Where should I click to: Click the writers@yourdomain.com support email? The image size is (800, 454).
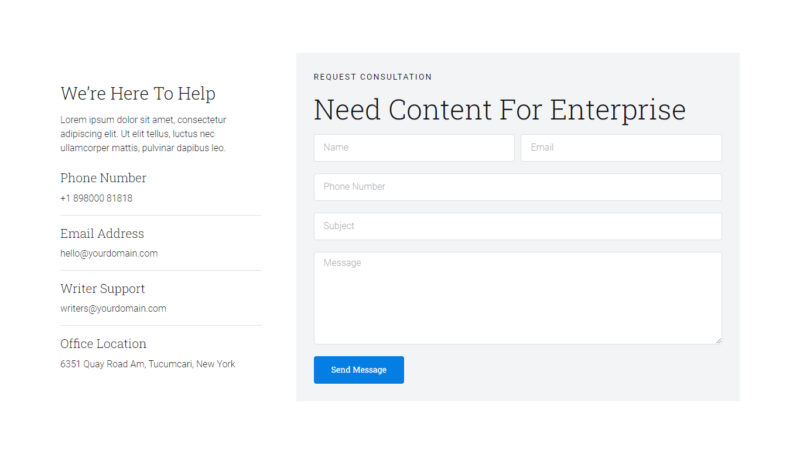(113, 309)
